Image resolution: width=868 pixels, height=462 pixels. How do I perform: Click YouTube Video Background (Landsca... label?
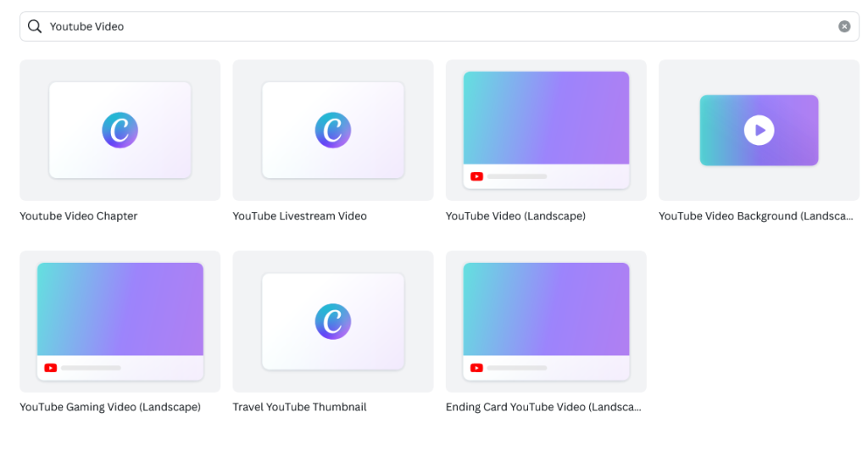point(755,216)
